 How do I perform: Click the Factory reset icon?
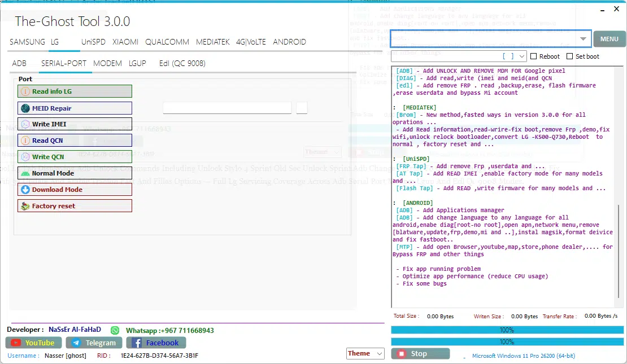point(25,206)
